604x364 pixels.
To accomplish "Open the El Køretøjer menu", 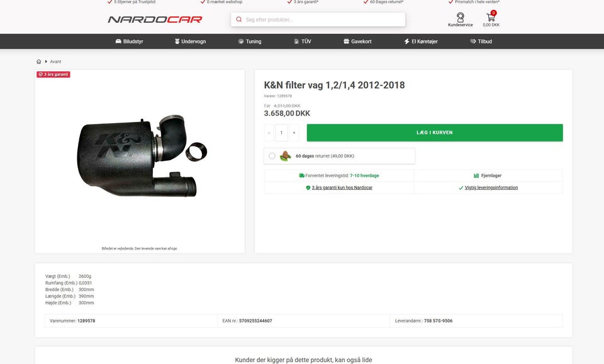I will click(x=421, y=41).
